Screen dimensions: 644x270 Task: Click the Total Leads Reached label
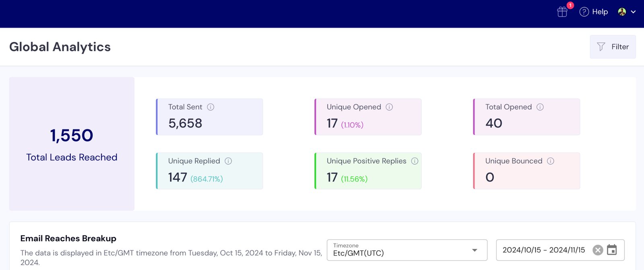coord(72,157)
